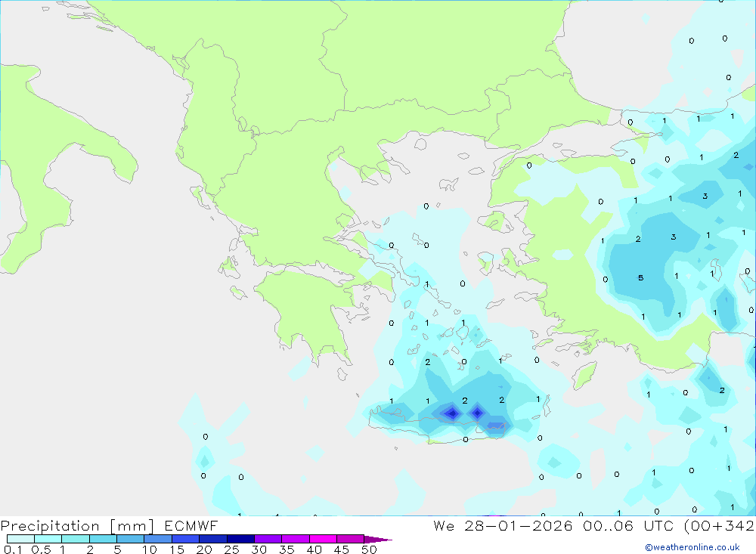This screenshot has height=554, width=756.
Task: Click the eastern dark-blue rain peak over Crete
Action: point(477,413)
